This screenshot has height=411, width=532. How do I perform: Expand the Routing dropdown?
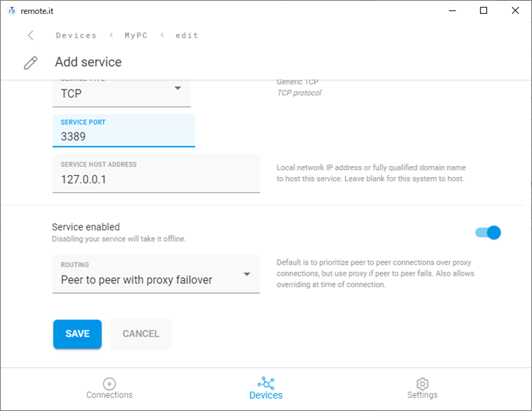(156, 274)
